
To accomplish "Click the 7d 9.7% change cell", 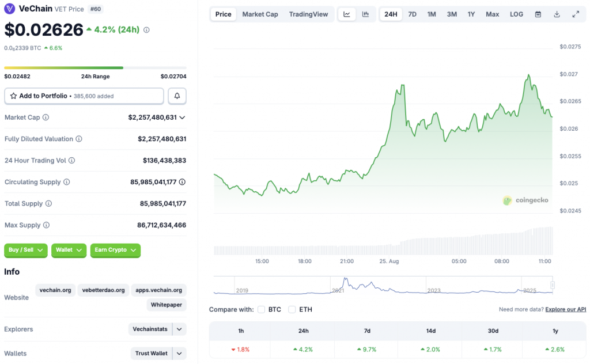I will click(367, 350).
